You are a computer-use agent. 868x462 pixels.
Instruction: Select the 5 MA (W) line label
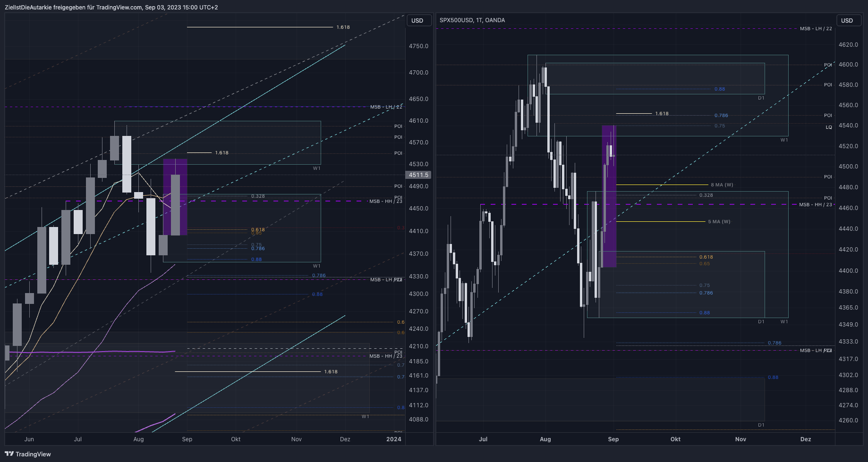pyautogui.click(x=719, y=222)
